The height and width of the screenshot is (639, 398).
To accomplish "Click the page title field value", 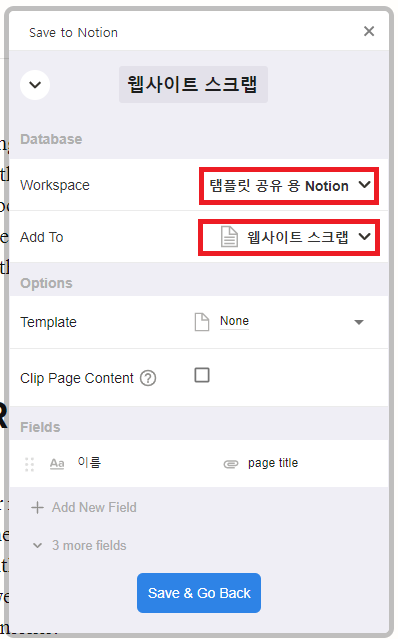I will (273, 463).
